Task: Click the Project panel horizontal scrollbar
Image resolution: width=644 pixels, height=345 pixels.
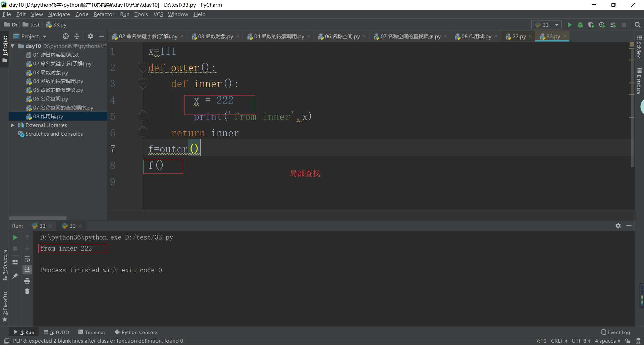Action: pyautogui.click(x=38, y=218)
